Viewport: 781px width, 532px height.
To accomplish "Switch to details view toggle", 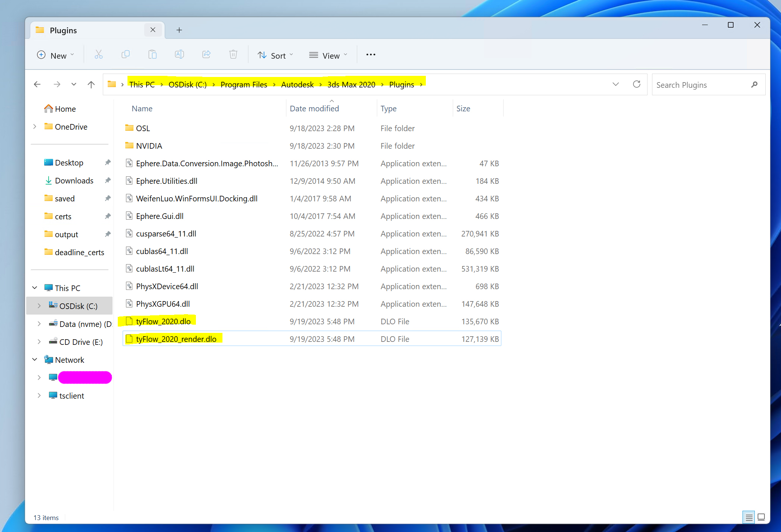I will (x=749, y=517).
